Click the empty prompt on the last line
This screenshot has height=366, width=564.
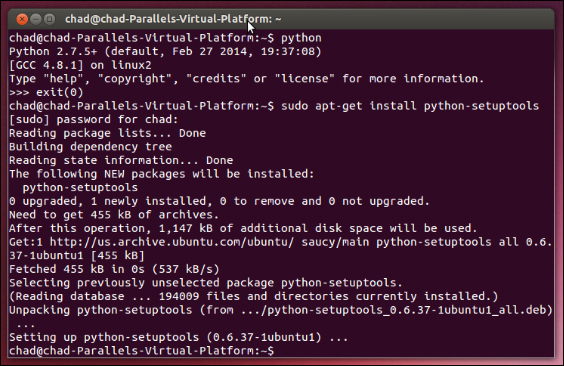tap(141, 351)
